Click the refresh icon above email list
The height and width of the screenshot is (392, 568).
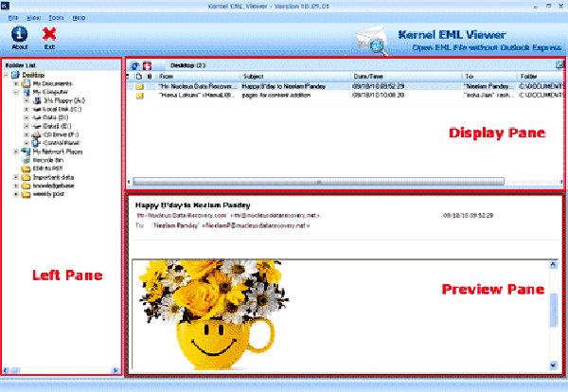(x=135, y=65)
